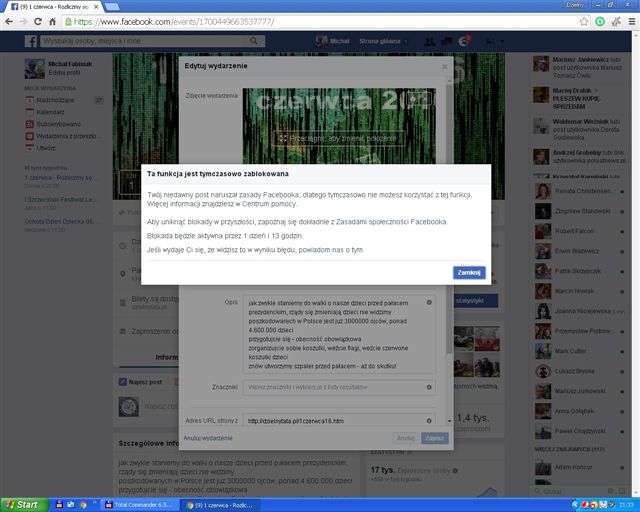The width and height of the screenshot is (640, 512).
Task: Close the Edytuj wydarzenie dialog with X
Action: [x=444, y=67]
